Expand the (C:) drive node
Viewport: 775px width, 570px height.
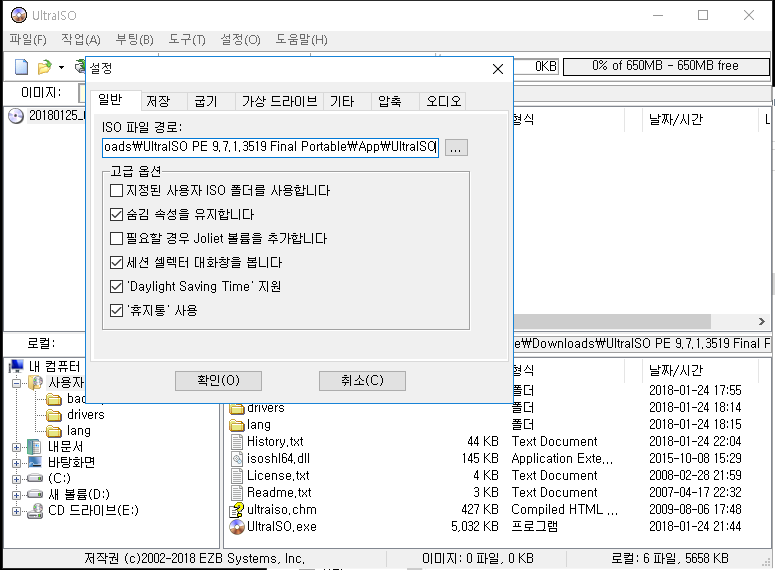[16, 479]
